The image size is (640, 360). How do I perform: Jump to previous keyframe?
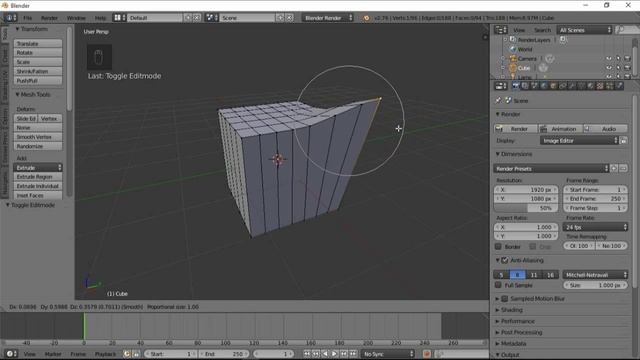pyautogui.click(x=316, y=354)
